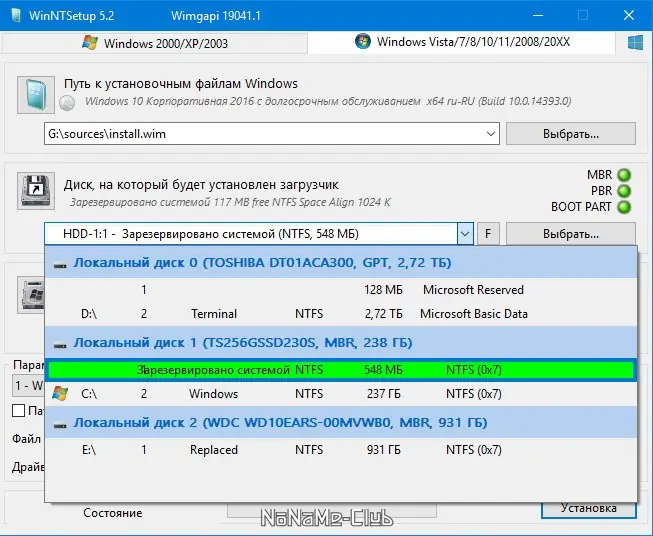
Task: Click Выбрать button for boot drive
Action: [571, 234]
